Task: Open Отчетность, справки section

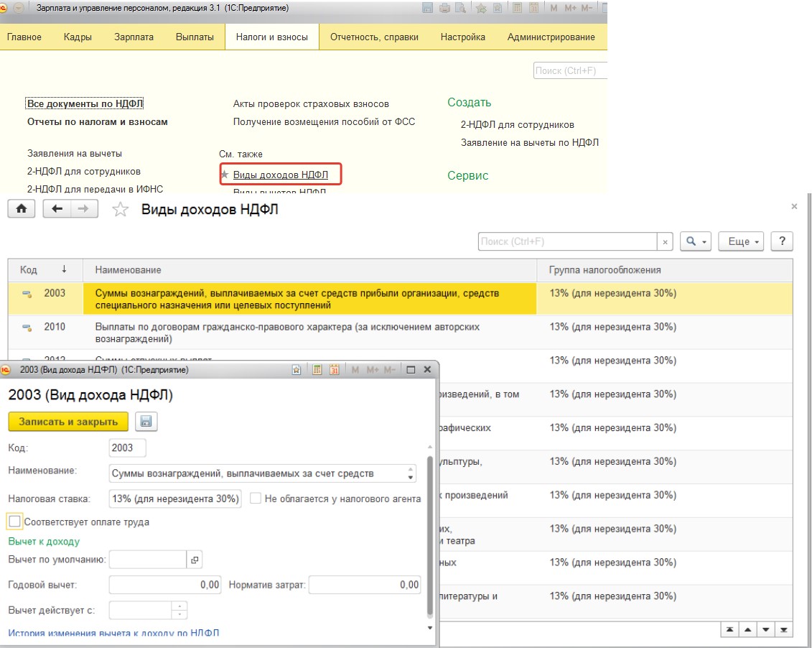Action: point(375,37)
